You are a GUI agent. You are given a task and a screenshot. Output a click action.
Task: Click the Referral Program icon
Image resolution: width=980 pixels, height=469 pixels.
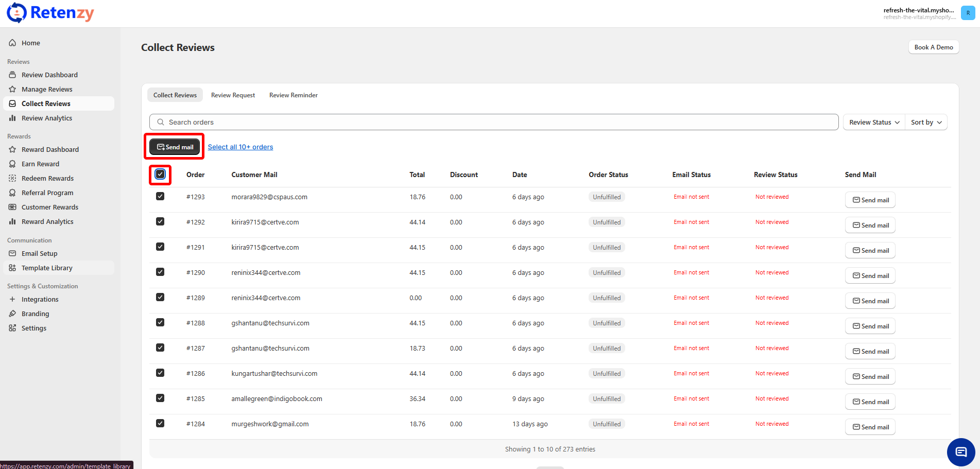tap(12, 193)
